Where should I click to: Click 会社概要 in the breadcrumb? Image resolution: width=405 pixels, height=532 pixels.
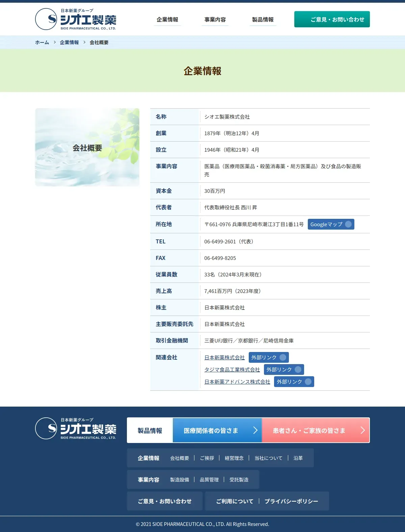(x=99, y=42)
